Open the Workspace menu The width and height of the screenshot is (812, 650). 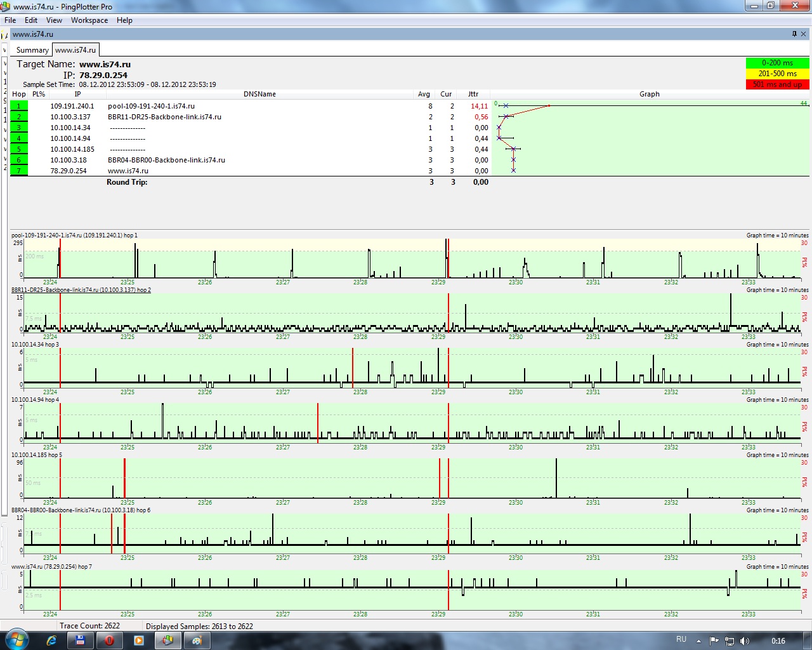point(89,20)
